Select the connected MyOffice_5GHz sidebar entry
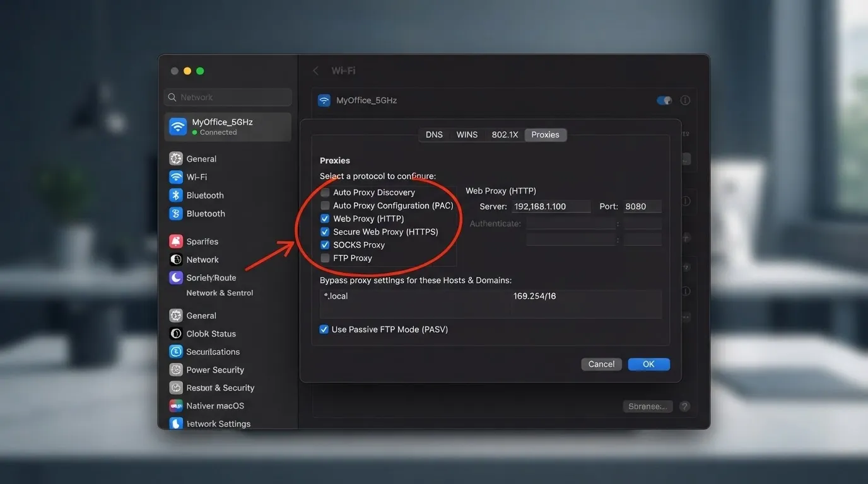Screen dimensions: 868x484 [x=228, y=127]
